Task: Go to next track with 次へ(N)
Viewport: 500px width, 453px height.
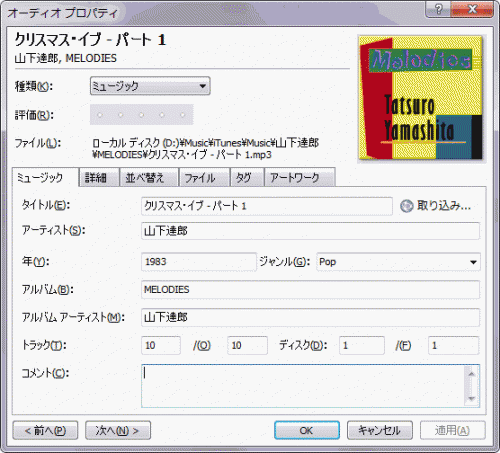Action: (118, 430)
